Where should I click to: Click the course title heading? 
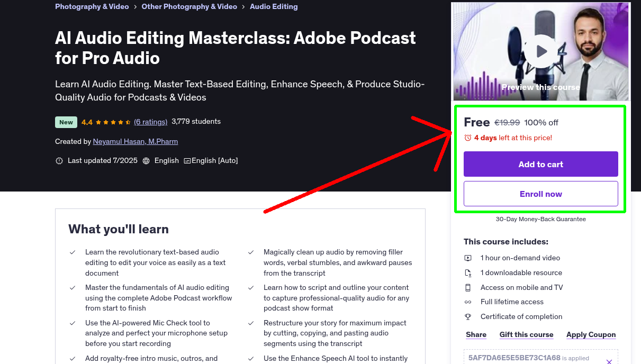pyautogui.click(x=236, y=48)
